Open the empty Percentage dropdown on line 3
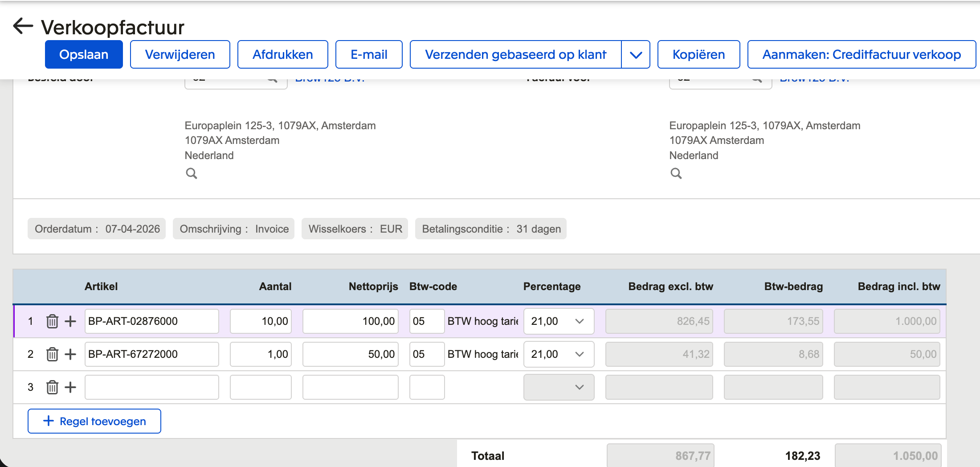The width and height of the screenshot is (980, 467). pos(559,387)
